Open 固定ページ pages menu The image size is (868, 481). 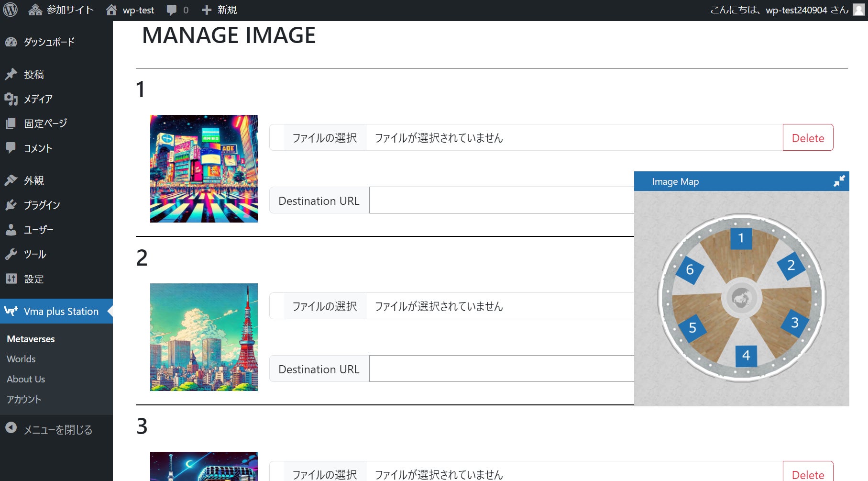[56, 123]
